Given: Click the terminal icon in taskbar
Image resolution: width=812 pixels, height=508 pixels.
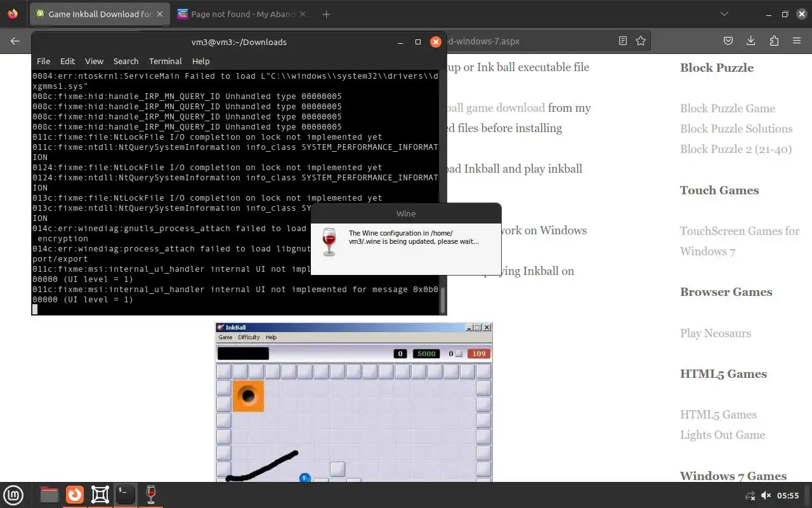Looking at the screenshot, I should (126, 494).
